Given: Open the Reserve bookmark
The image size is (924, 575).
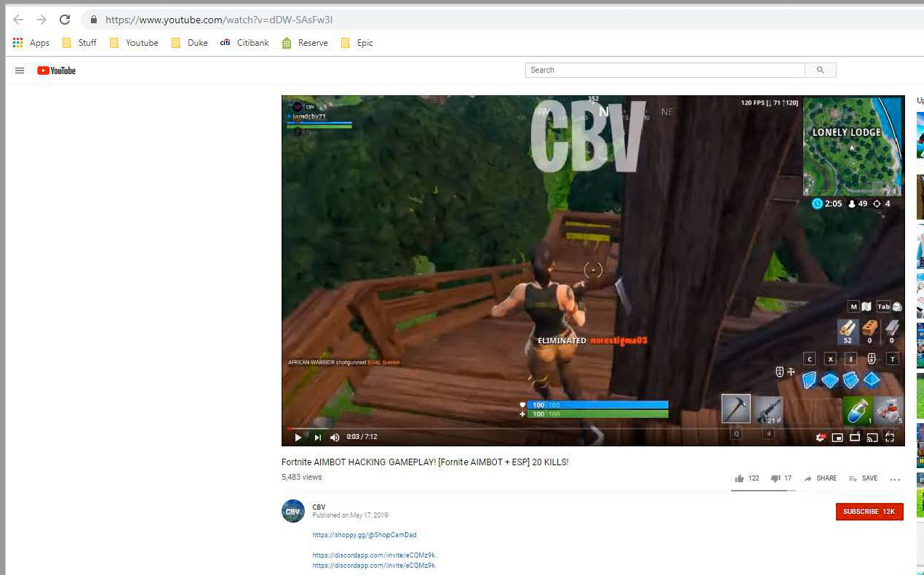Looking at the screenshot, I should click(x=305, y=43).
